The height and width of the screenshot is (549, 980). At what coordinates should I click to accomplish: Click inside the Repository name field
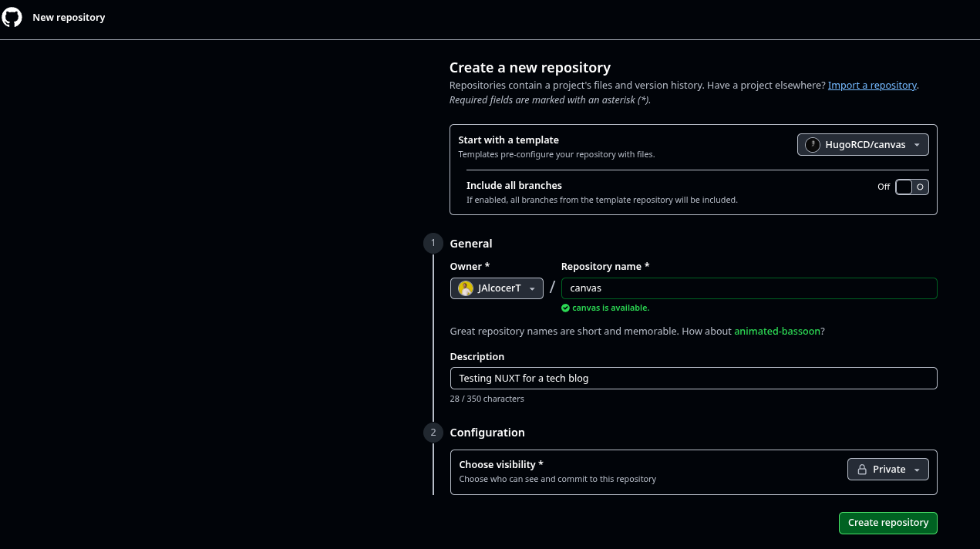[x=749, y=288]
